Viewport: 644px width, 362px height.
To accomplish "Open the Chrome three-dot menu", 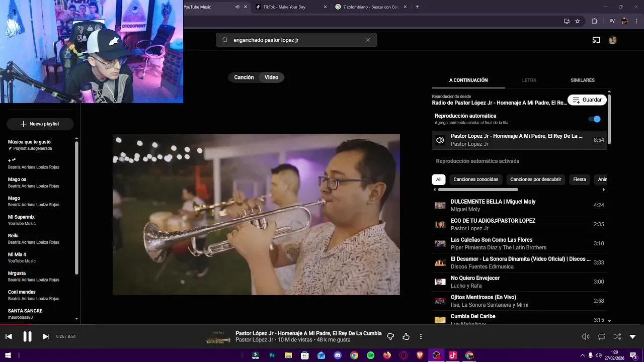I will (636, 21).
